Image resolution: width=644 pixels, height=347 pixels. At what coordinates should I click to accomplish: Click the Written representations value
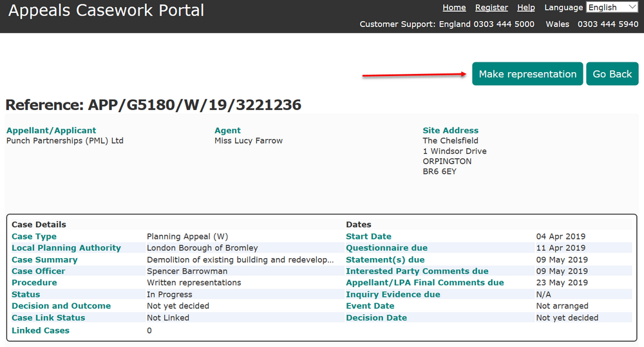tap(194, 283)
